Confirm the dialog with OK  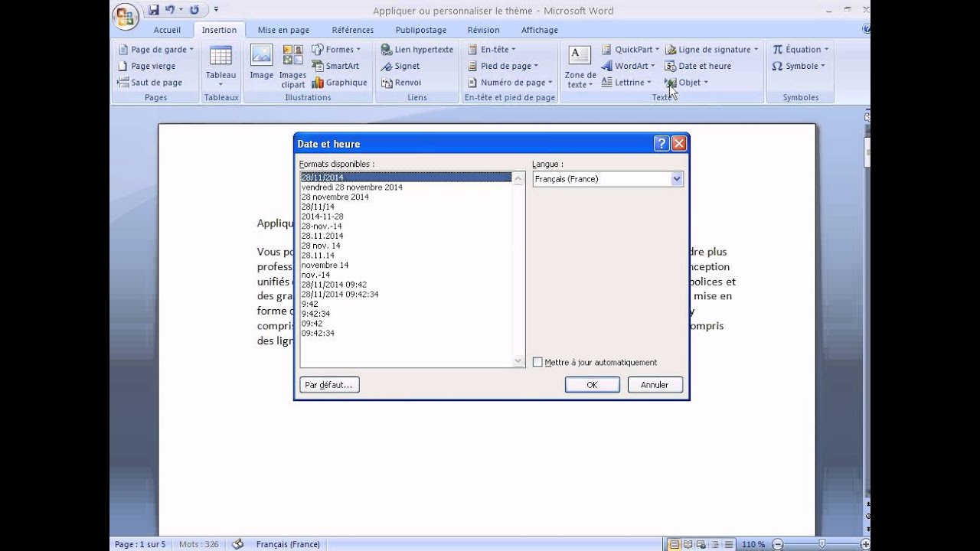coord(592,385)
